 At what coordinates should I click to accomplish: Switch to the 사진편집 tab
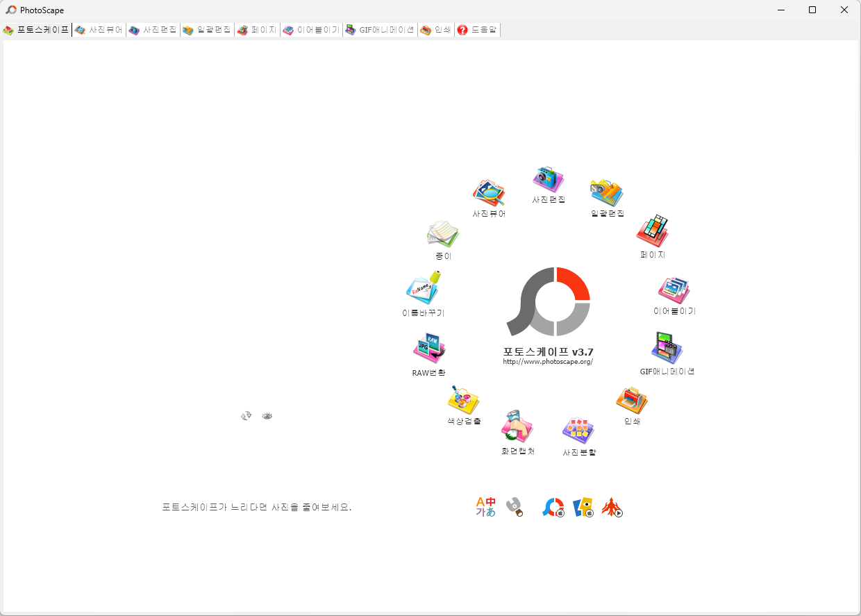[x=153, y=30]
